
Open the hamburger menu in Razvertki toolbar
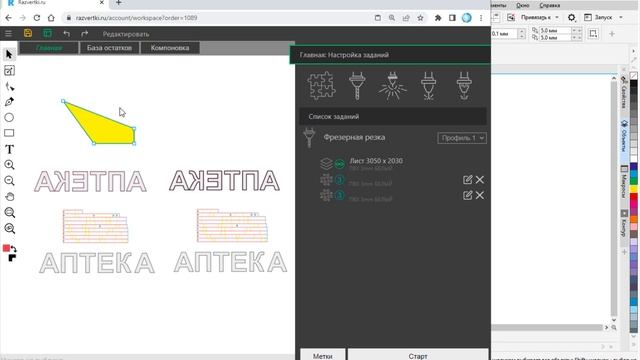[x=8, y=33]
